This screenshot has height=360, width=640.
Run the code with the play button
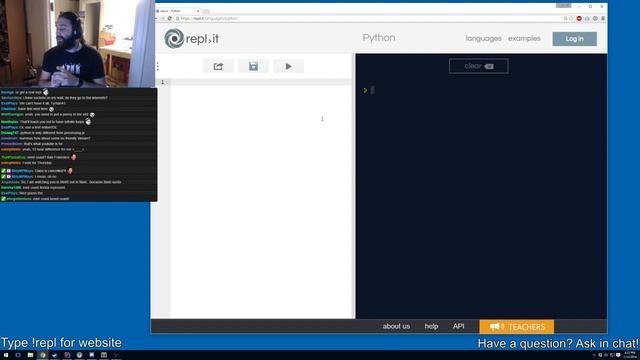click(x=289, y=66)
